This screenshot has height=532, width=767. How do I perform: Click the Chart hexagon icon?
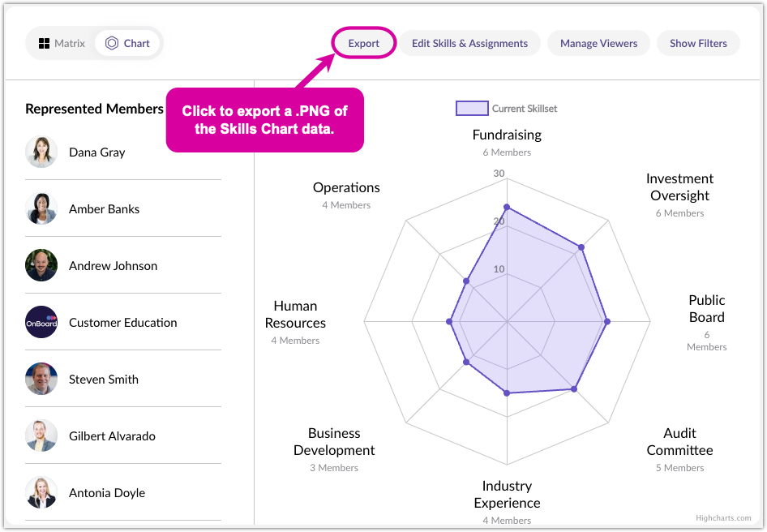(x=112, y=43)
